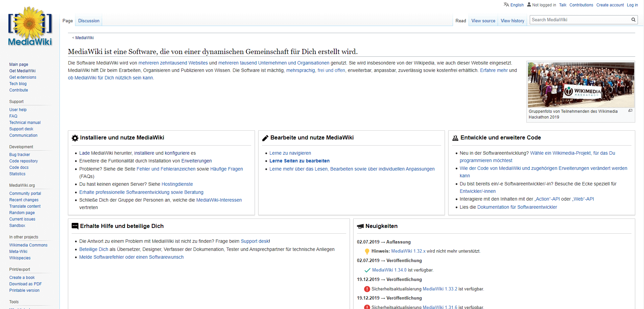The width and height of the screenshot is (644, 309).
Task: Click the Talk link in the top bar
Action: click(x=563, y=5)
